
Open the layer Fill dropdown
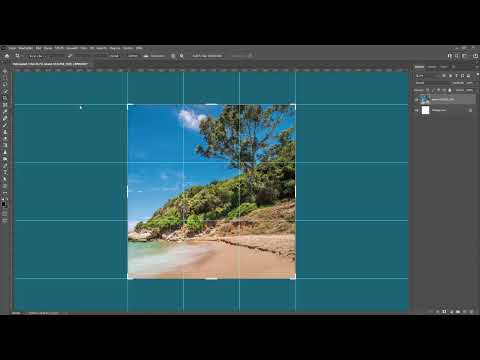[470, 90]
